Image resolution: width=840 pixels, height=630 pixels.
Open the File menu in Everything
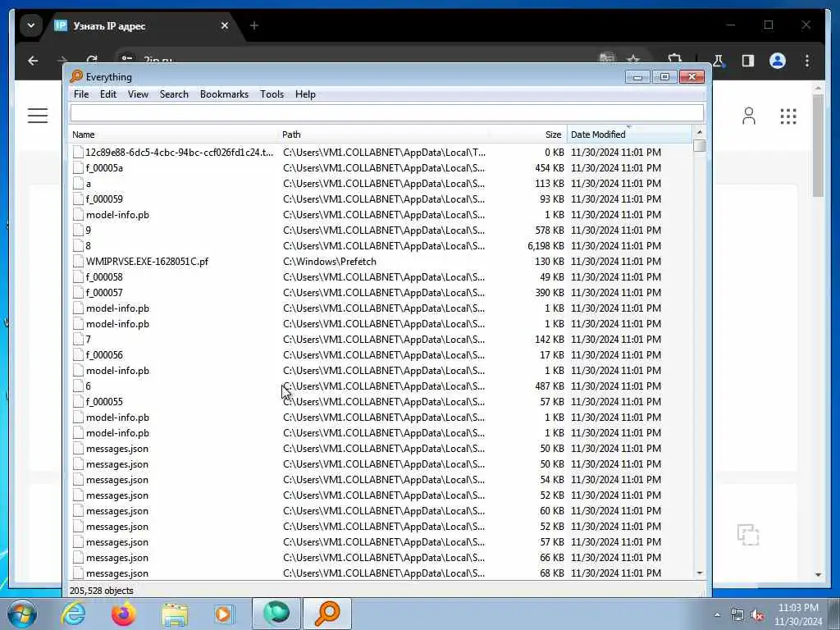[81, 94]
